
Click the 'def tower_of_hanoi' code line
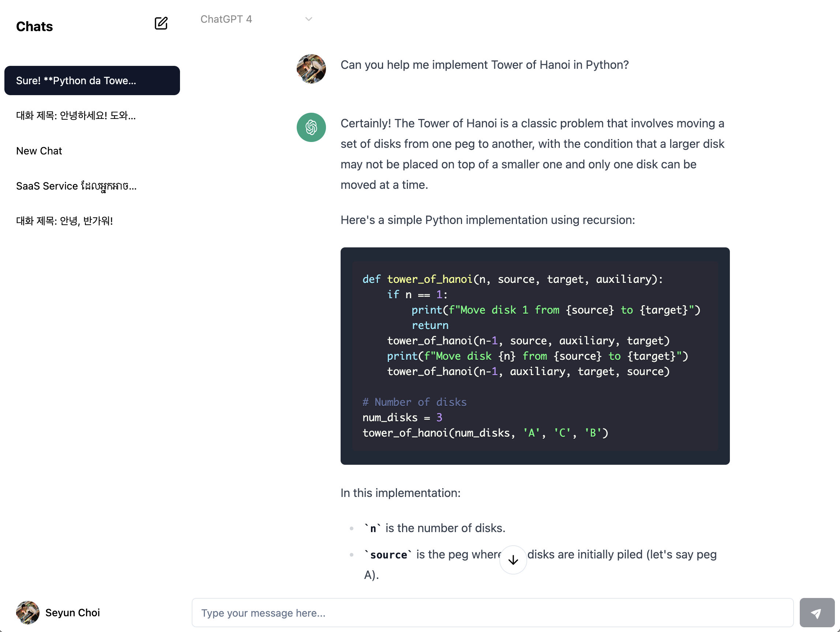pos(513,279)
